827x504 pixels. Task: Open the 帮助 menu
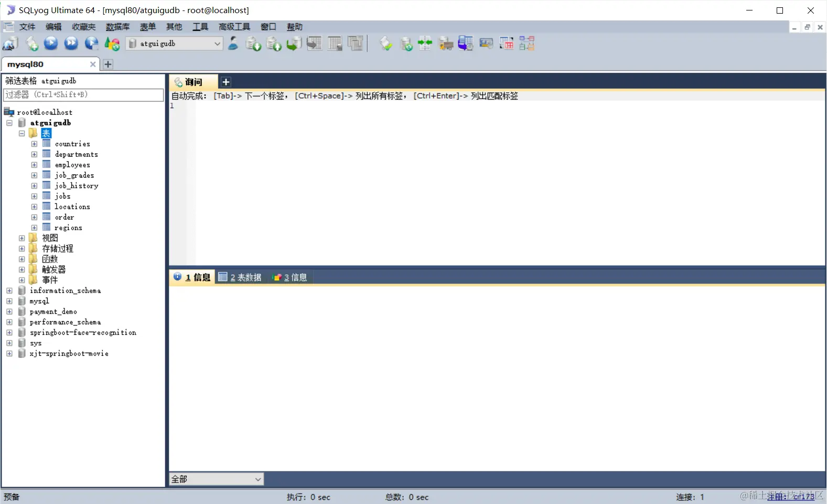pyautogui.click(x=295, y=27)
